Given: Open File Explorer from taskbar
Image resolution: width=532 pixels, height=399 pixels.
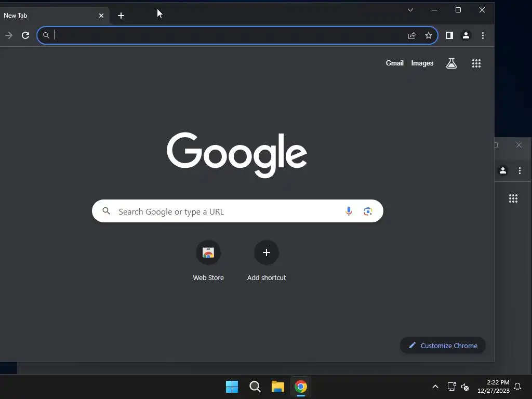Looking at the screenshot, I should (278, 387).
